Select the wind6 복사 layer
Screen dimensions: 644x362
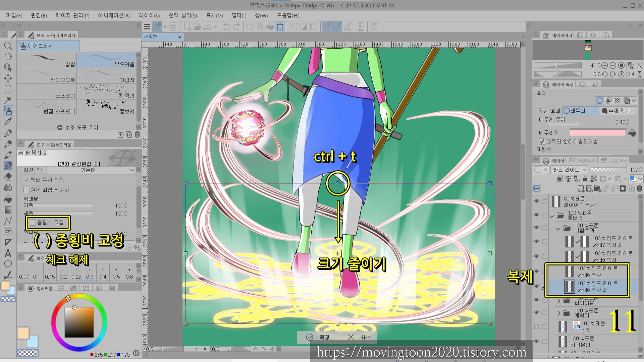pyautogui.click(x=597, y=271)
